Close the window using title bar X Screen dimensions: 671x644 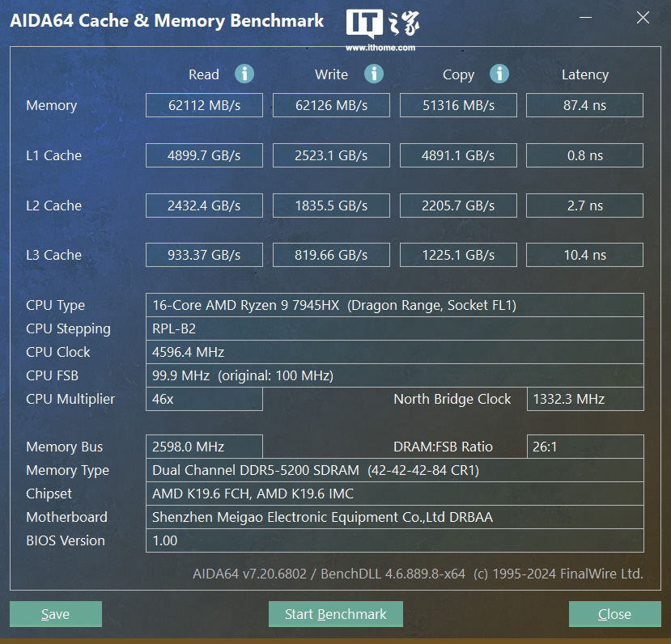pos(643,18)
